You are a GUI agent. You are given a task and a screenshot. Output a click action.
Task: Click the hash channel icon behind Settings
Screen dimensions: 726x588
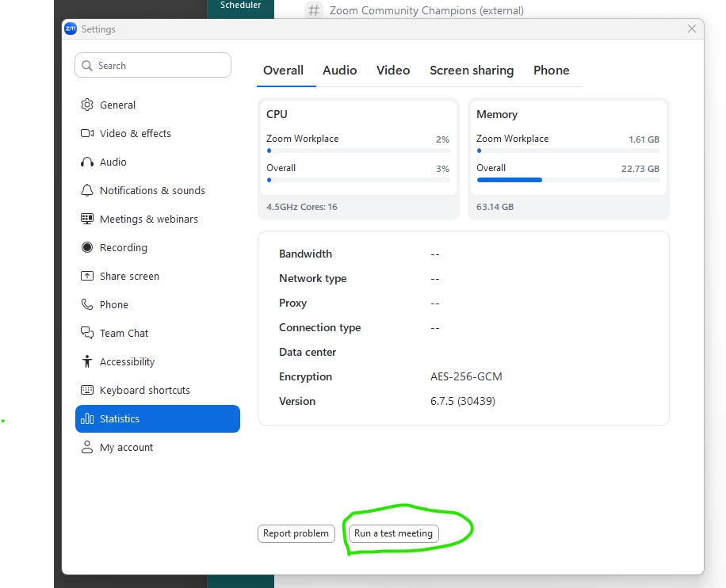tap(314, 10)
